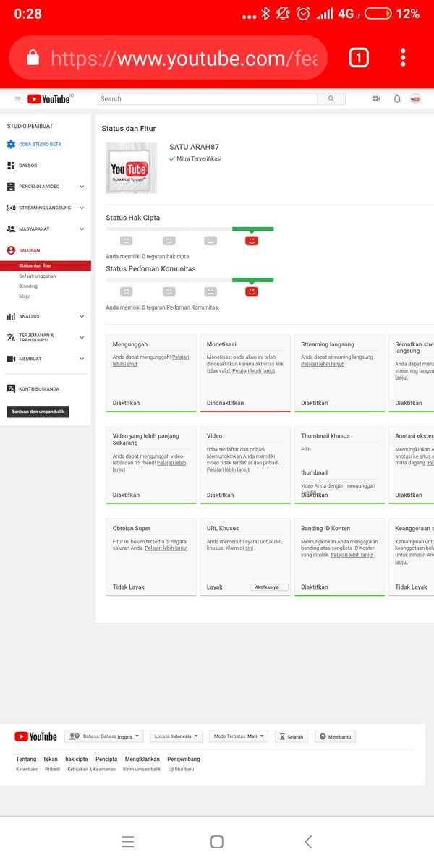Click the 'sini' link in URL Khusus card
Image resolution: width=434 pixels, height=868 pixels.
249,548
